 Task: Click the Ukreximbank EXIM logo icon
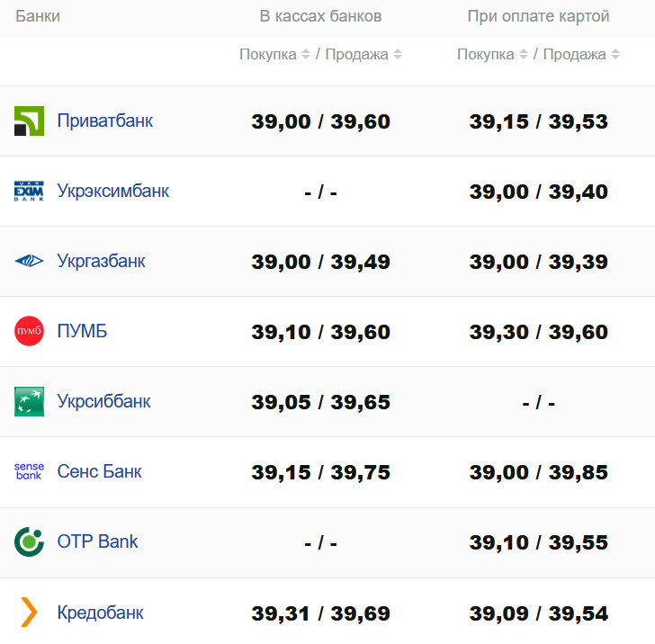point(29,191)
